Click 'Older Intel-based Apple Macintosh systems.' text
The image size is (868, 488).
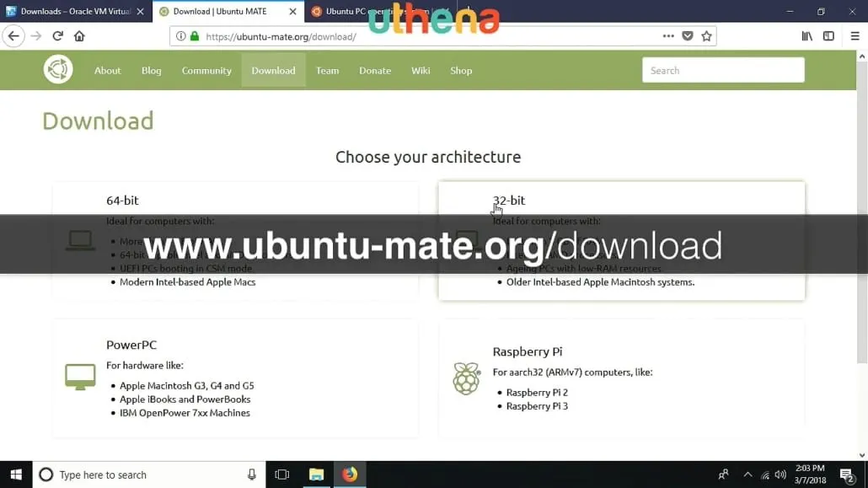coord(601,282)
